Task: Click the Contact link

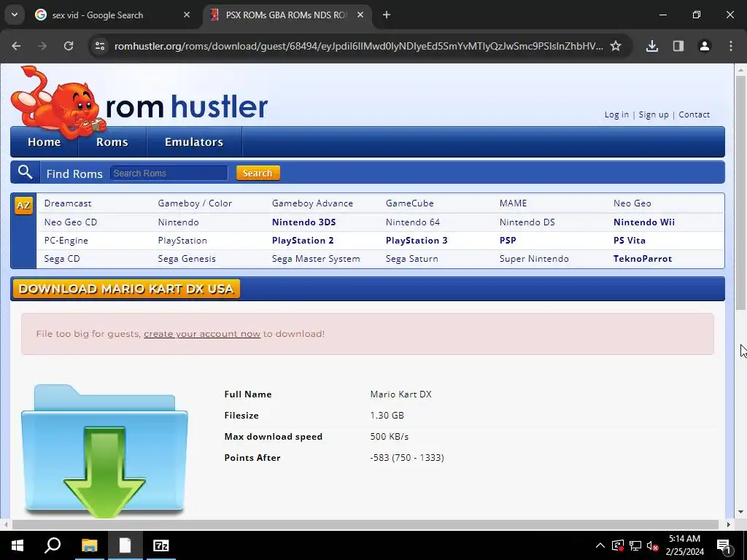Action: [x=694, y=114]
